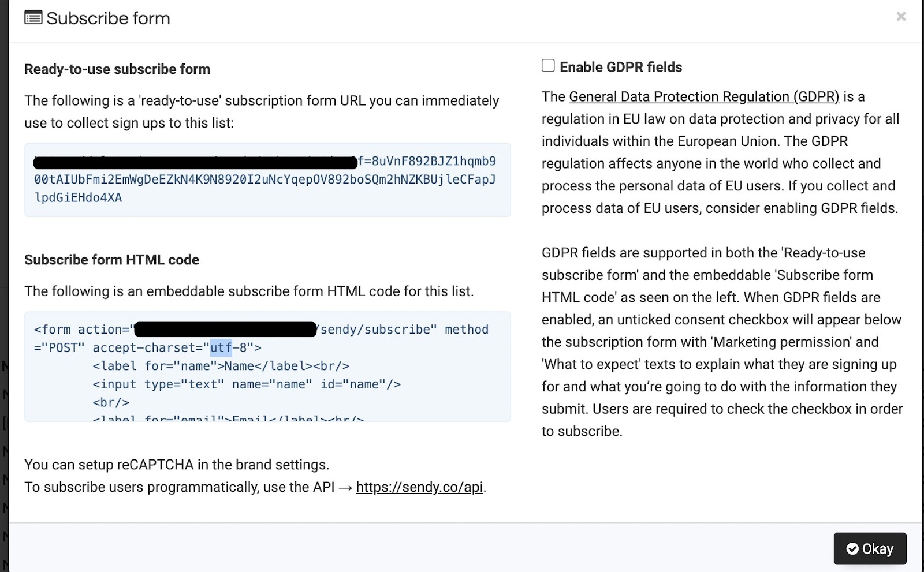Click the input type="text" code line
The width and height of the screenshot is (924, 572).
(x=247, y=384)
